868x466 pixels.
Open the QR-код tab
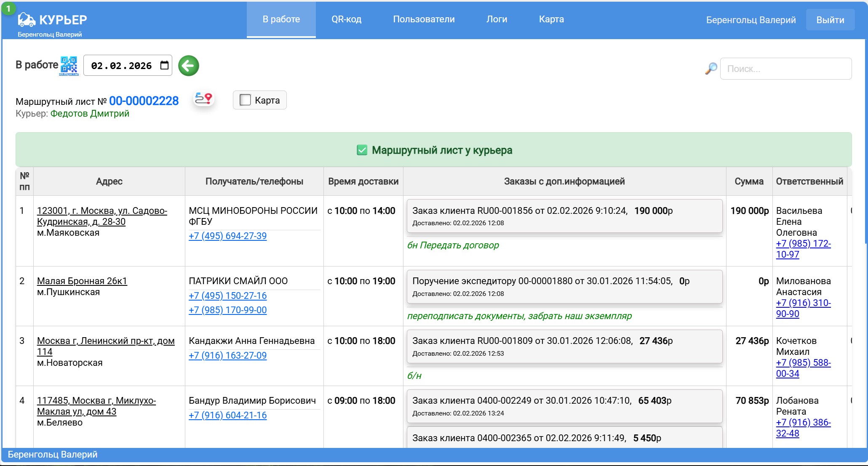(346, 19)
